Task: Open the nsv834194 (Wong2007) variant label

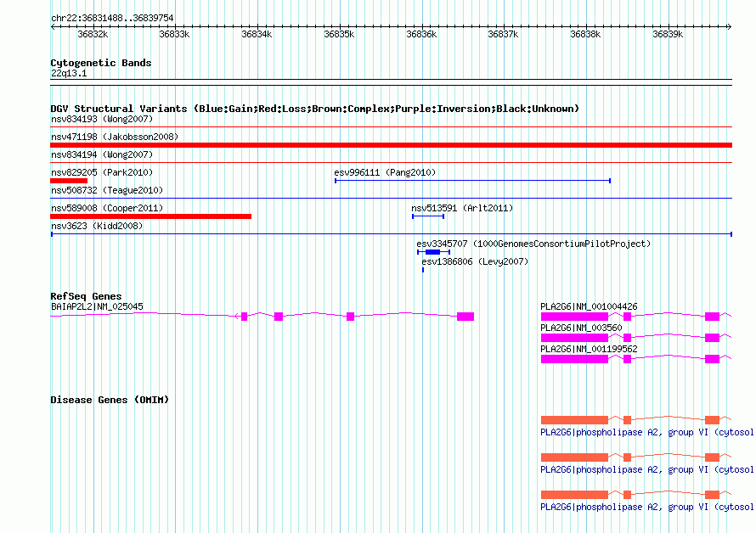Action: pyautogui.click(x=102, y=154)
